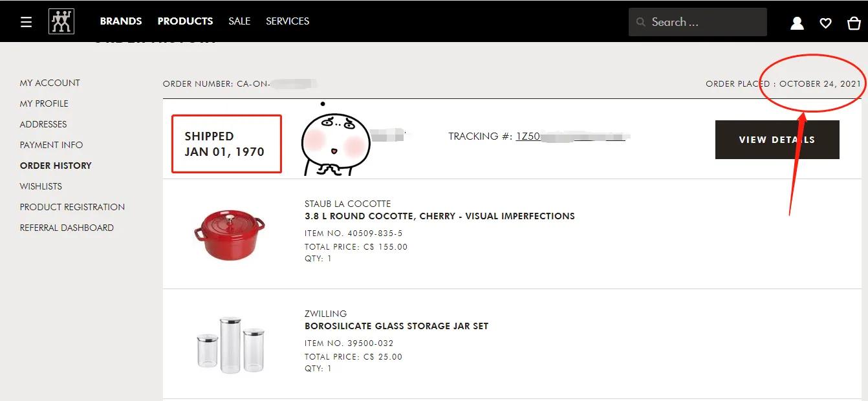The height and width of the screenshot is (401, 868).
Task: Open the user account icon
Action: (797, 23)
